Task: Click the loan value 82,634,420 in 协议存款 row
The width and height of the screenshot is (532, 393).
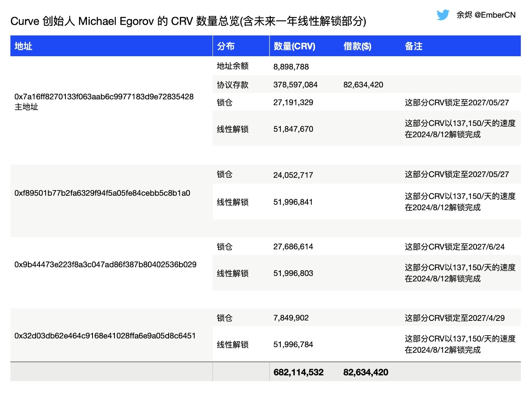Action: coord(363,84)
